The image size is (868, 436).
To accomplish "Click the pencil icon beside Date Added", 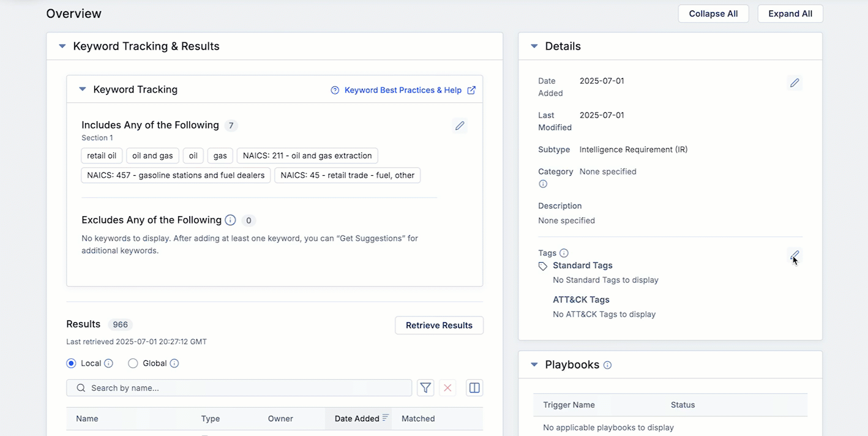I will click(795, 83).
